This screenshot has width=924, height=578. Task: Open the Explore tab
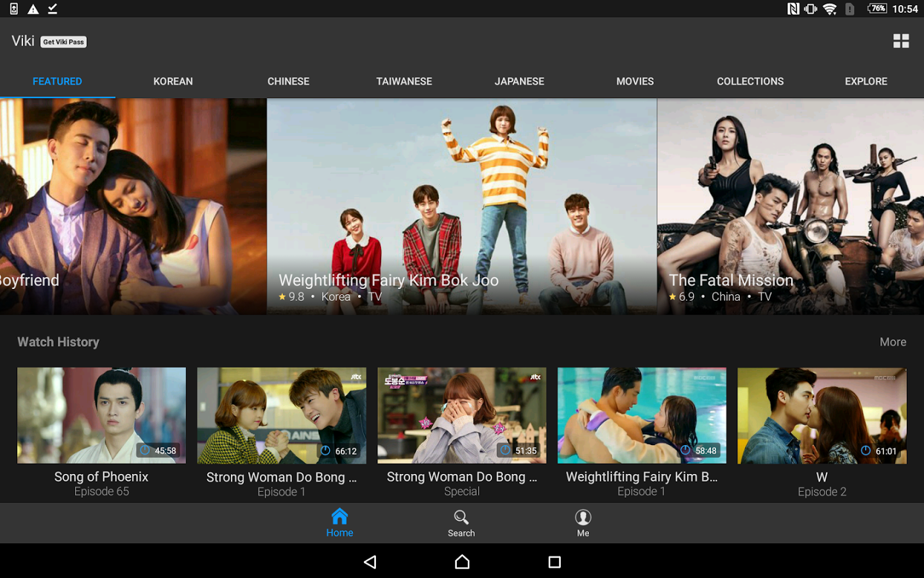(866, 82)
